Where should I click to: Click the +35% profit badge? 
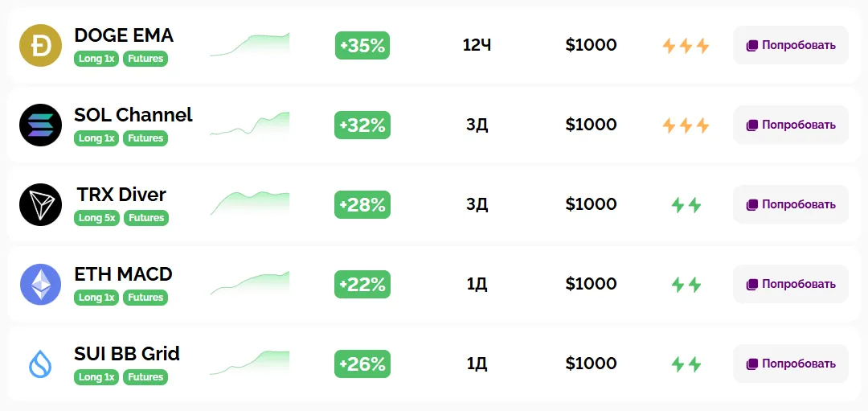[362, 46]
